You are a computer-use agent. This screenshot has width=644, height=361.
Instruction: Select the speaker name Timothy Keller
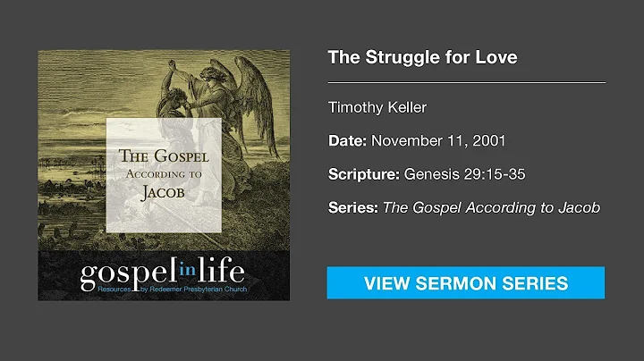tap(377, 108)
